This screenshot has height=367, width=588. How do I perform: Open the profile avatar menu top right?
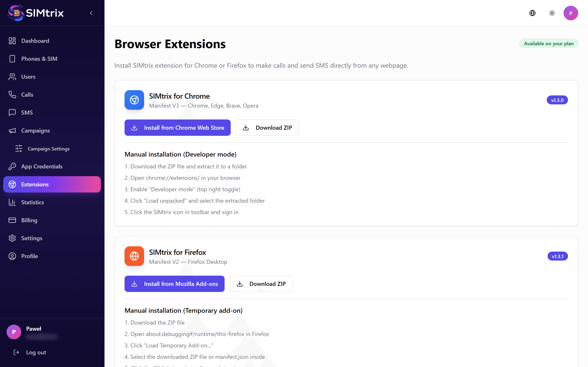571,13
